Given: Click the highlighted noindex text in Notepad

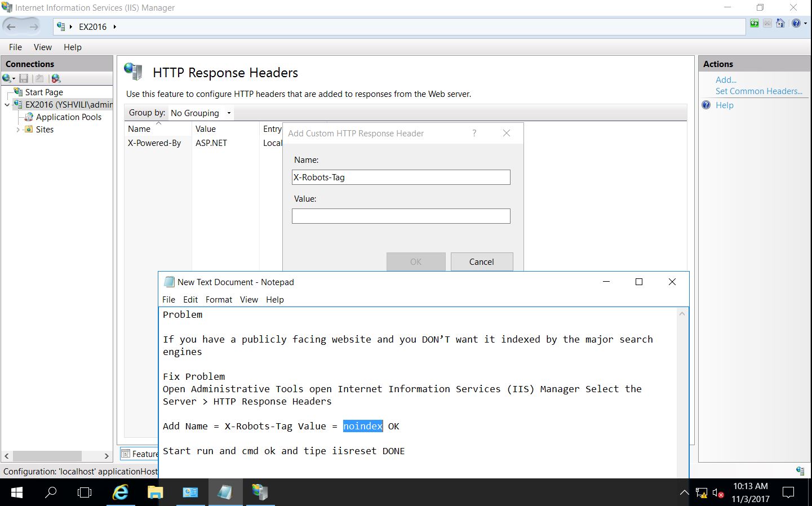Looking at the screenshot, I should [363, 426].
